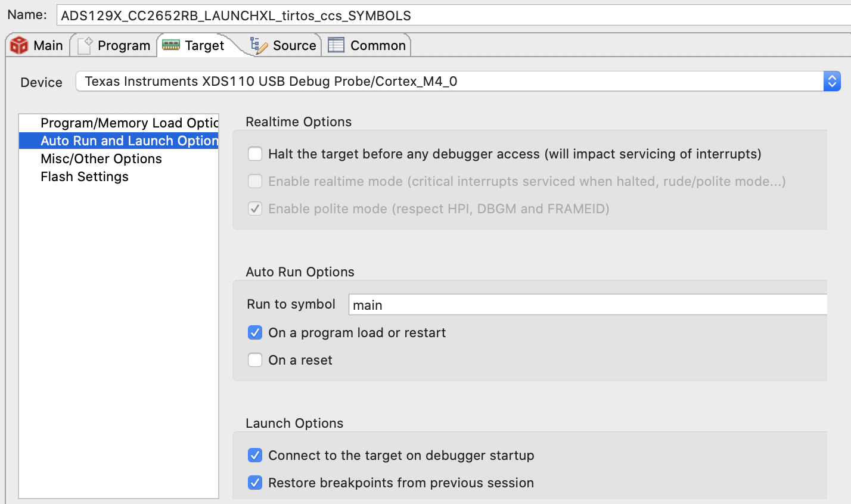Click the Target tab chip icon
Image resolution: width=851 pixels, height=504 pixels.
171,45
